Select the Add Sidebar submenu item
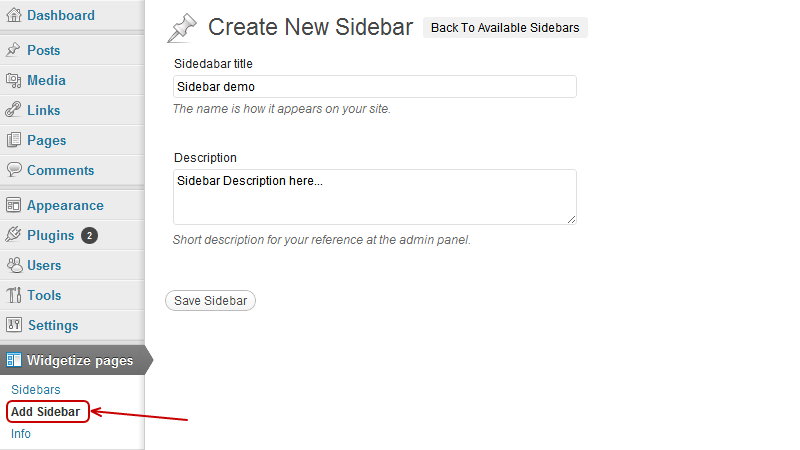This screenshot has height=450, width=800. point(46,412)
